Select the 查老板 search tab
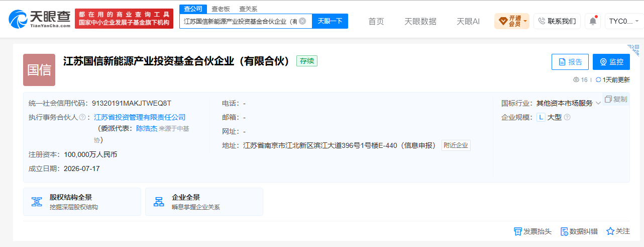This screenshot has height=247, width=644. pyautogui.click(x=221, y=9)
